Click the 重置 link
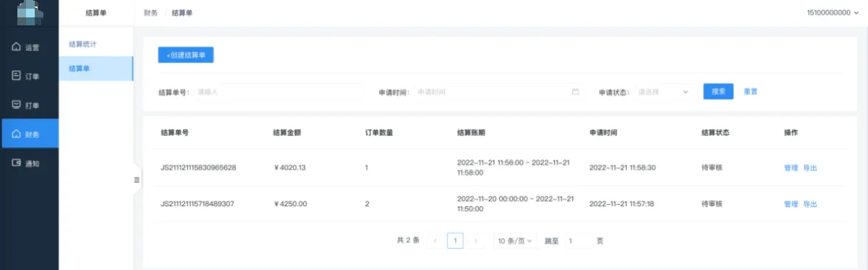 pos(750,92)
